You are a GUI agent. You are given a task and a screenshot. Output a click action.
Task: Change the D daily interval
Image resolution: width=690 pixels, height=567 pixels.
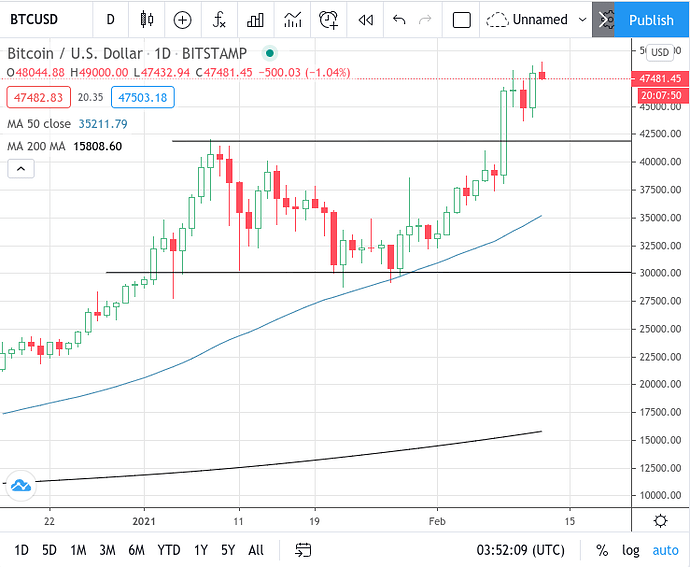coord(110,19)
